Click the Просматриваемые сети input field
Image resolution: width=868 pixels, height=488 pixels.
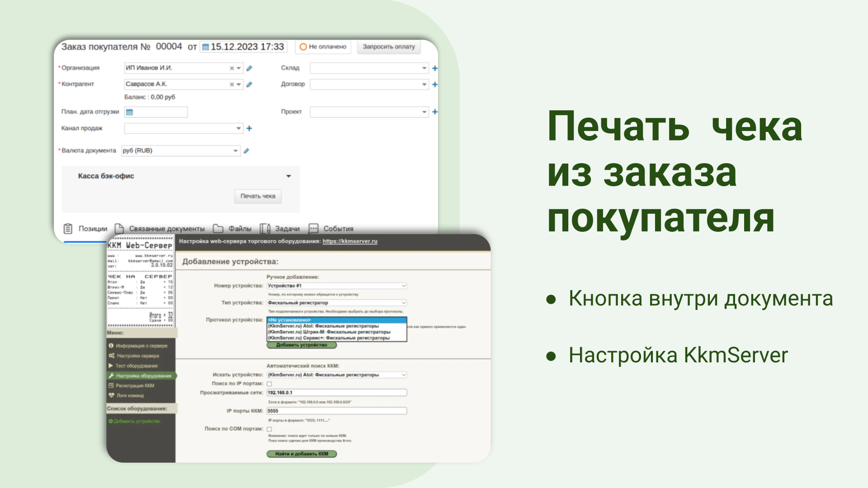[337, 393]
